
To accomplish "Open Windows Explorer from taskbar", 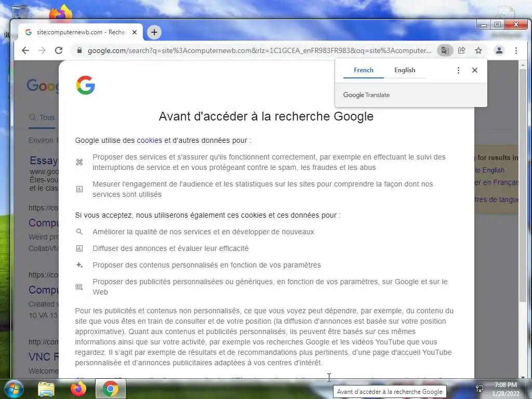I will [x=46, y=389].
